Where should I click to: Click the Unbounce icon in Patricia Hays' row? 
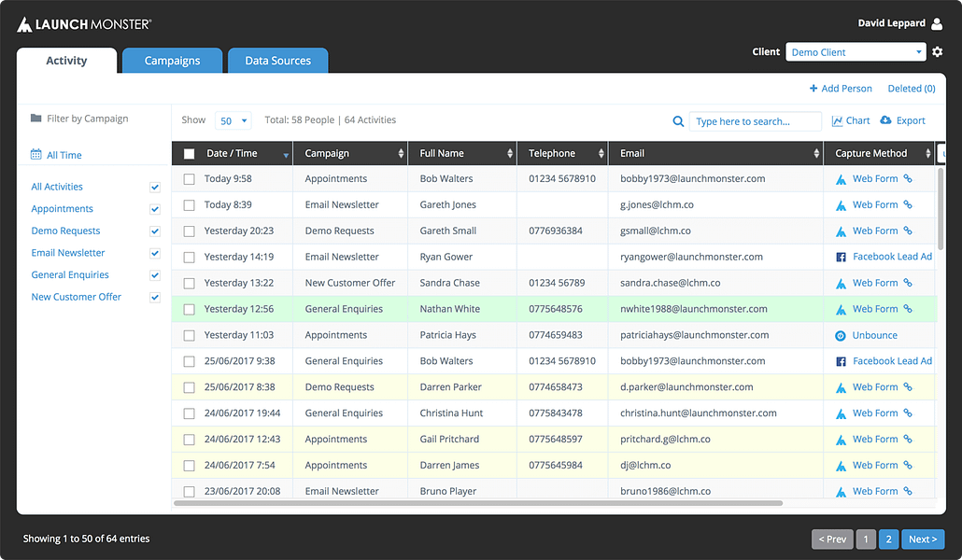tap(841, 335)
